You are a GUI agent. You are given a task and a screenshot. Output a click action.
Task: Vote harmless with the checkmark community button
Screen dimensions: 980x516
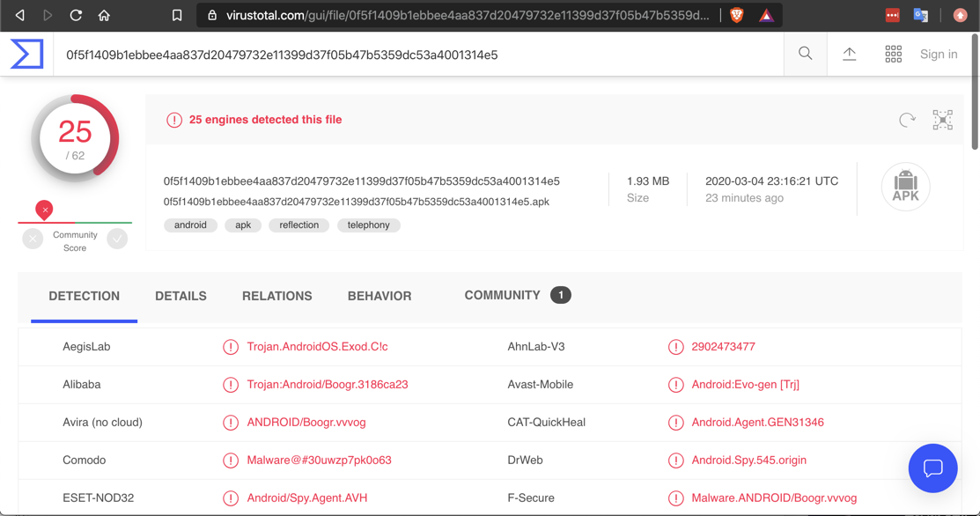pyautogui.click(x=117, y=239)
